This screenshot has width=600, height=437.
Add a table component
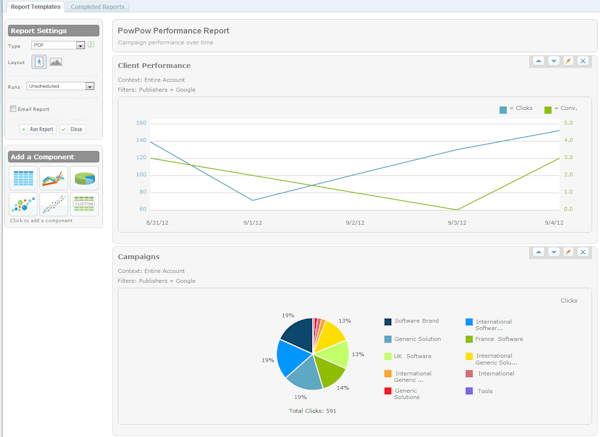tap(23, 179)
